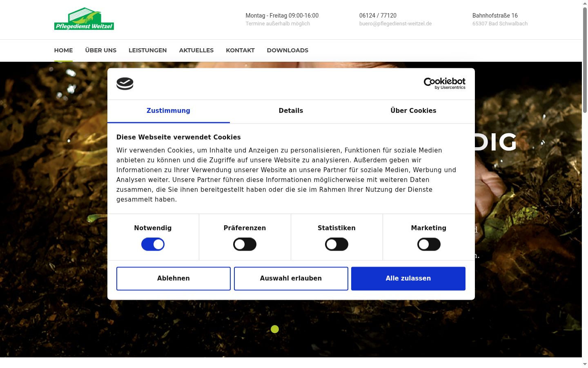Click the Alle zulassen button
588x368 pixels.
click(x=408, y=278)
